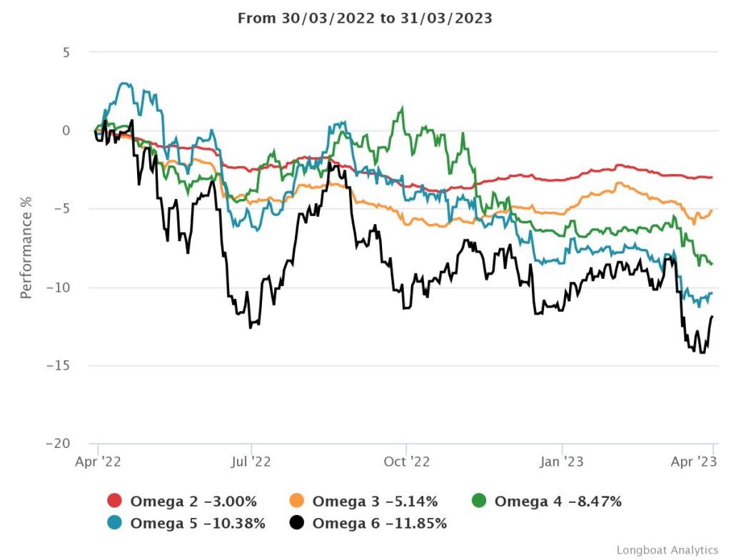Click the chart title date range text
Screen dimensions: 731x560
tap(365, 19)
